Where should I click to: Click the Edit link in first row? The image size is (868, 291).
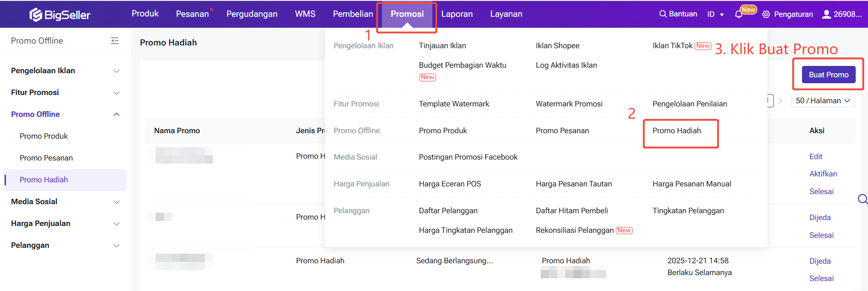pos(816,156)
